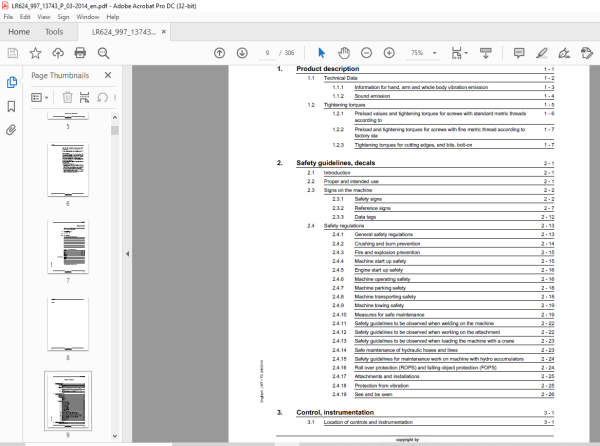This screenshot has width=600, height=446.
Task: Zoom in with the plus icon
Action: pos(389,53)
